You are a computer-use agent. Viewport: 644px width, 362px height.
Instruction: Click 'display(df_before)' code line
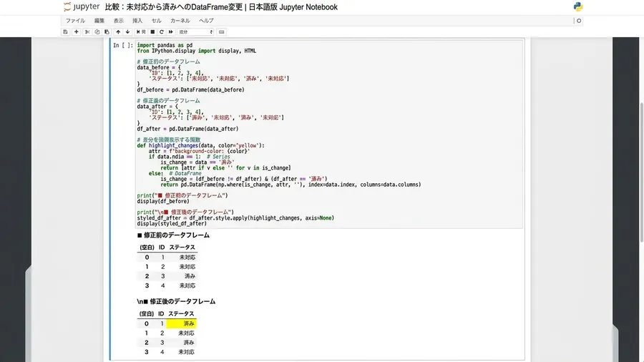(163, 201)
